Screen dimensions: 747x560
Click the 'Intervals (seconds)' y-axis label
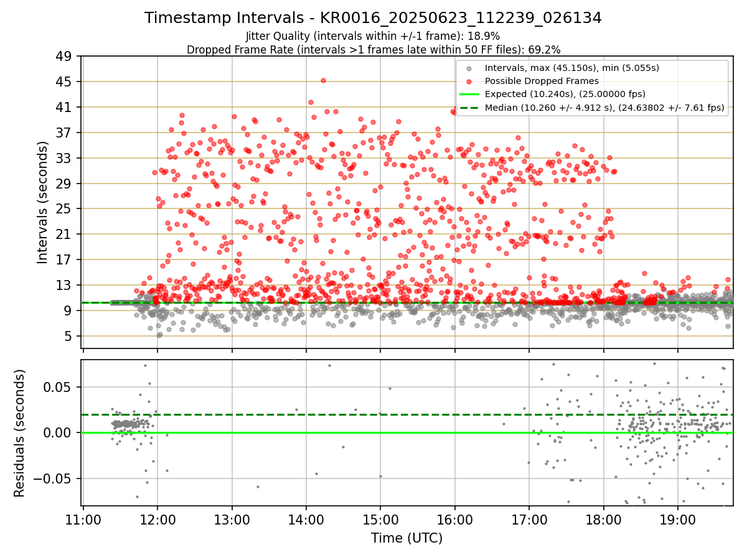[x=42, y=202]
